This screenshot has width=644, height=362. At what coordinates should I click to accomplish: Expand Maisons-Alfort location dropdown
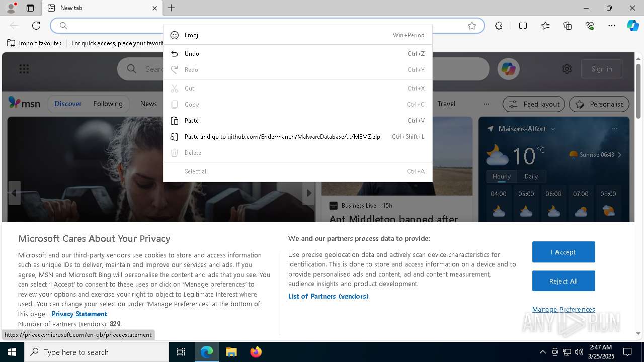pyautogui.click(x=552, y=129)
